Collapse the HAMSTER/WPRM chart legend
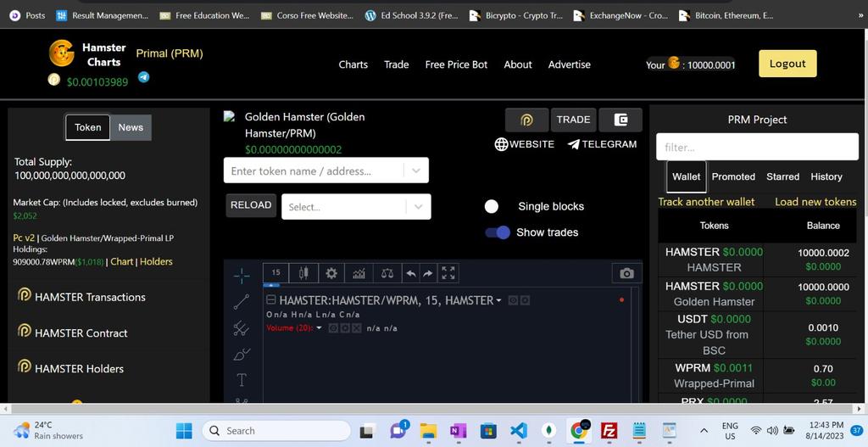The height and width of the screenshot is (447, 868). click(x=271, y=300)
